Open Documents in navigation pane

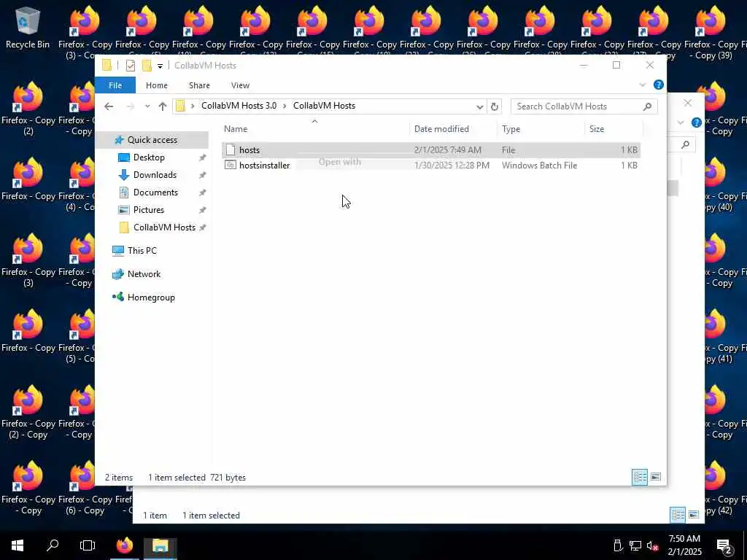155,192
